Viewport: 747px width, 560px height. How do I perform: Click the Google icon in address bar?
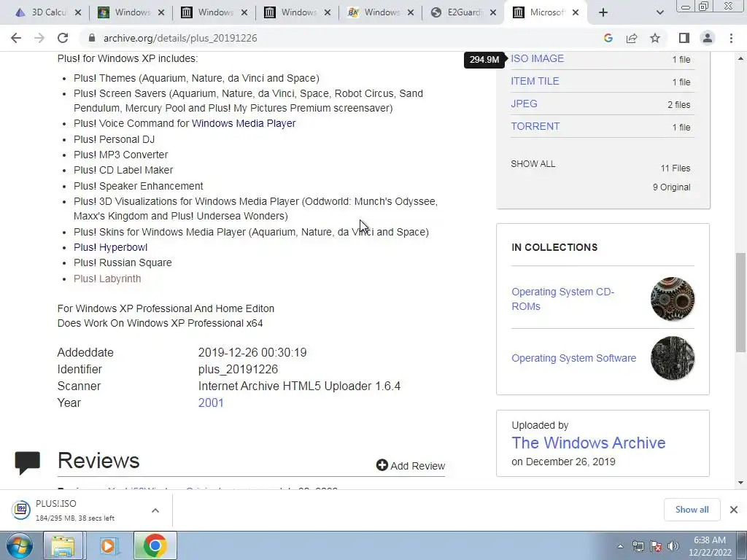click(608, 38)
